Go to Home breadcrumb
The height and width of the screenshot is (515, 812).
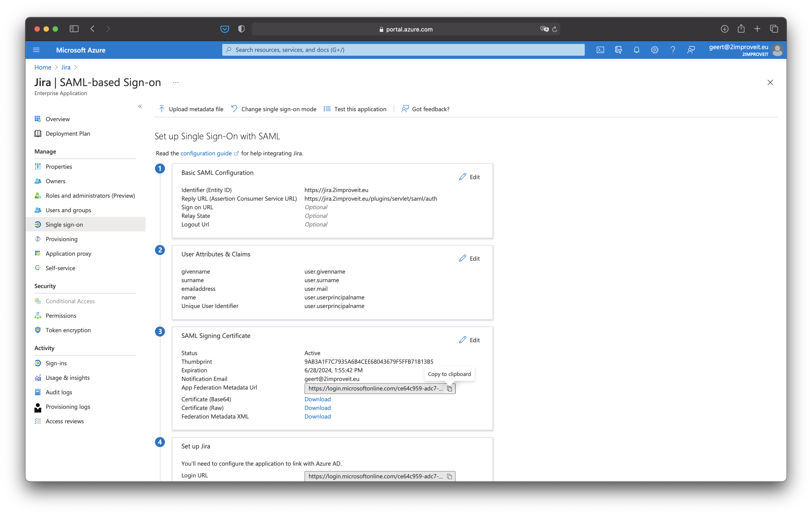pos(43,67)
